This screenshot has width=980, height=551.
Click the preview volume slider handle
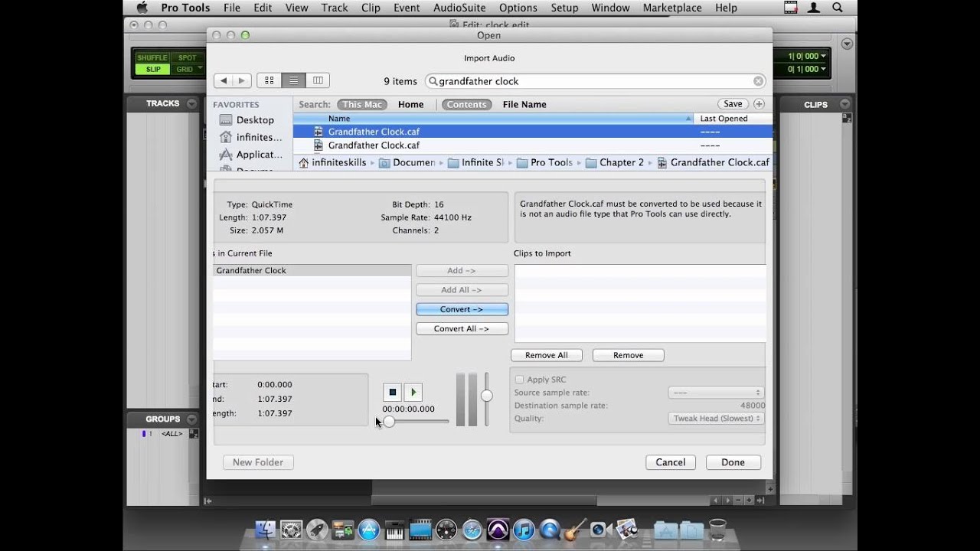tap(486, 396)
